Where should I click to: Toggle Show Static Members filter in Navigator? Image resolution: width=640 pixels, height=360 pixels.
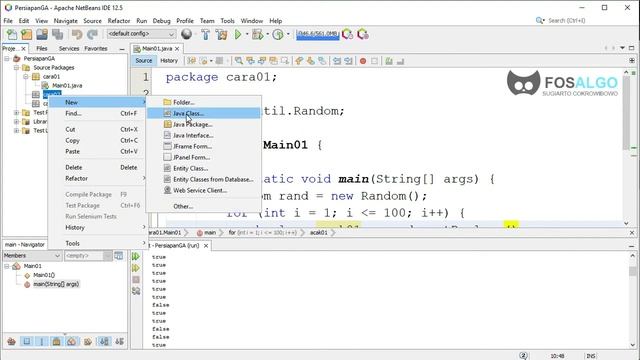pyautogui.click(x=42, y=341)
